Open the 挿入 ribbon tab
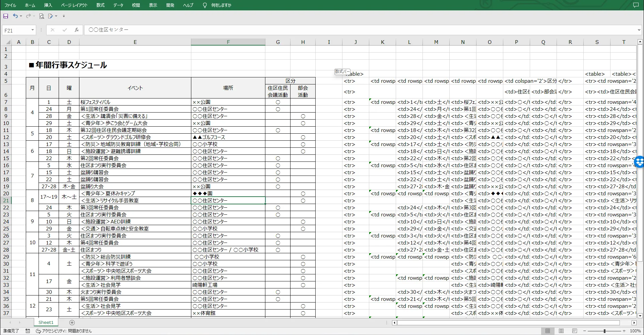This screenshot has width=644, height=335. pyautogui.click(x=48, y=5)
